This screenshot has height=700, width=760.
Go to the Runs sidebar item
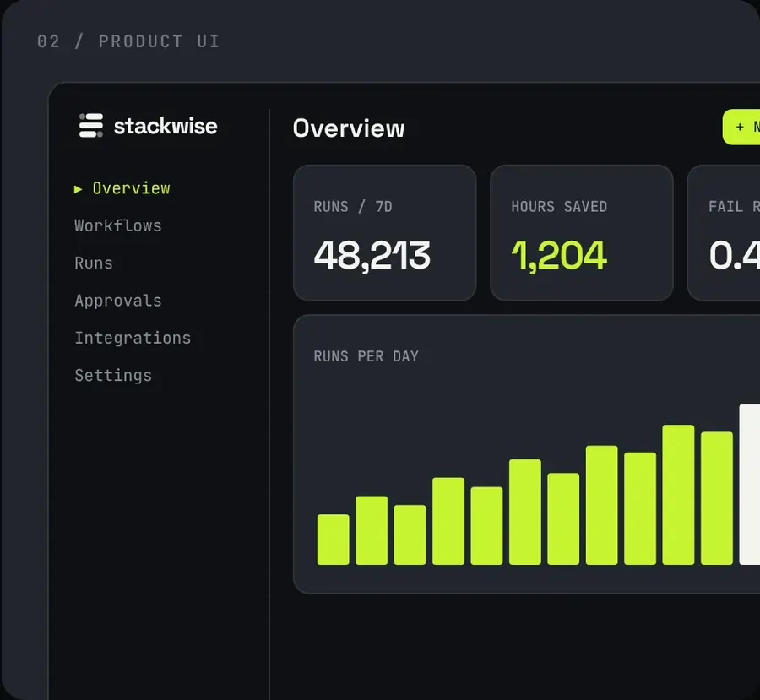coord(94,263)
